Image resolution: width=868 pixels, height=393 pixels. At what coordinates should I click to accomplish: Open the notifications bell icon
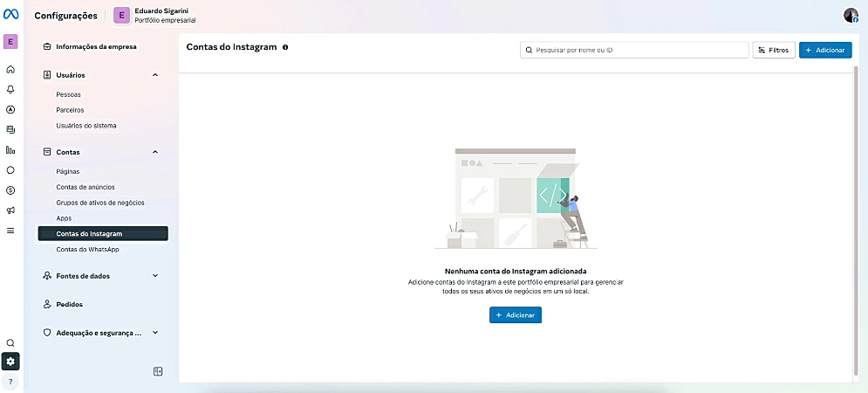(10, 89)
